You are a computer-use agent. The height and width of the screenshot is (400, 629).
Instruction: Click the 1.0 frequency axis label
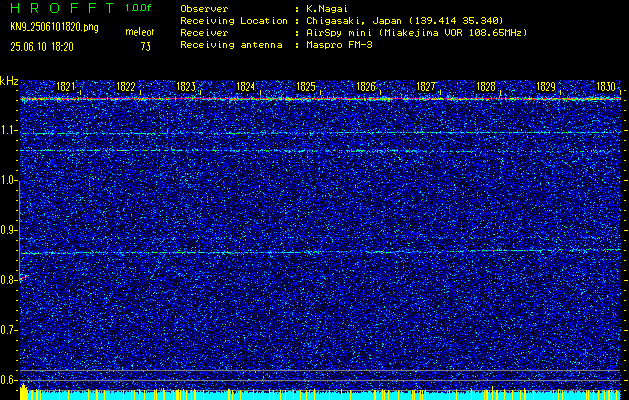9,180
